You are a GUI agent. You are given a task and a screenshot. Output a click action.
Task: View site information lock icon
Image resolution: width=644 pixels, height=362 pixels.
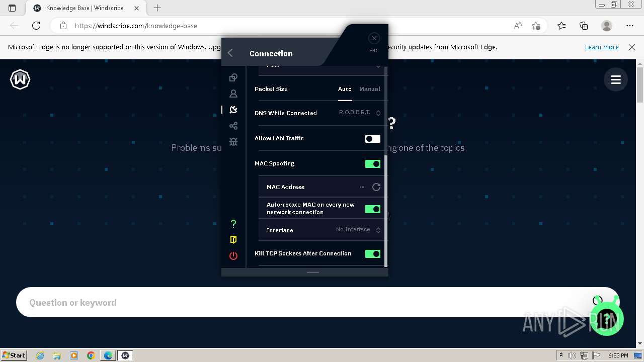63,26
